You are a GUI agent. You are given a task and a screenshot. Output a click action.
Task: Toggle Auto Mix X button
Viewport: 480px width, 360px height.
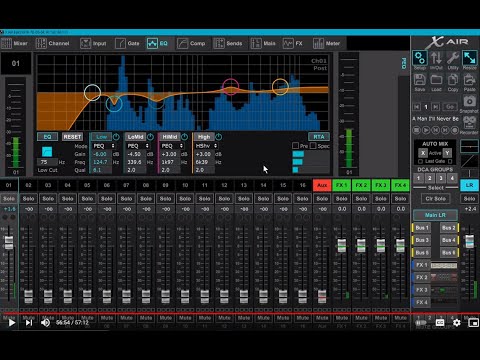click(423, 153)
